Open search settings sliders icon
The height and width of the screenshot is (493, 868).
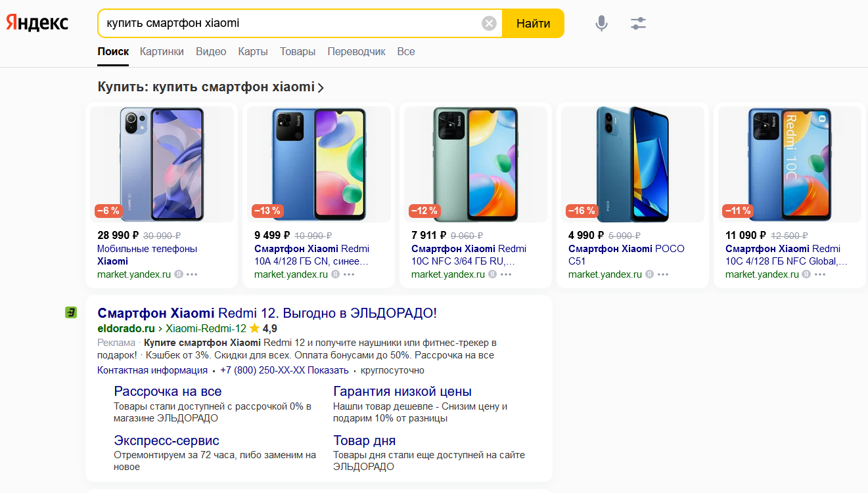pyautogui.click(x=638, y=24)
